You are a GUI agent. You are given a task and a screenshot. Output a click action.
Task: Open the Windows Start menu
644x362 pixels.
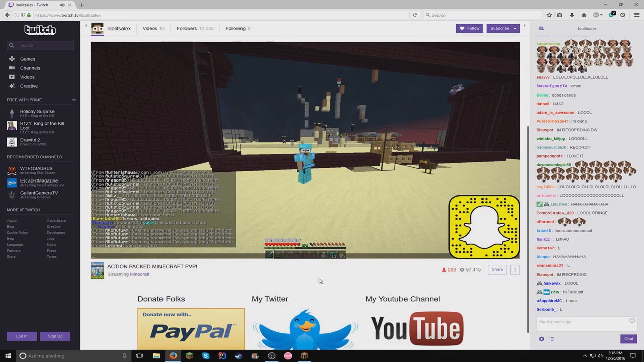click(8, 356)
